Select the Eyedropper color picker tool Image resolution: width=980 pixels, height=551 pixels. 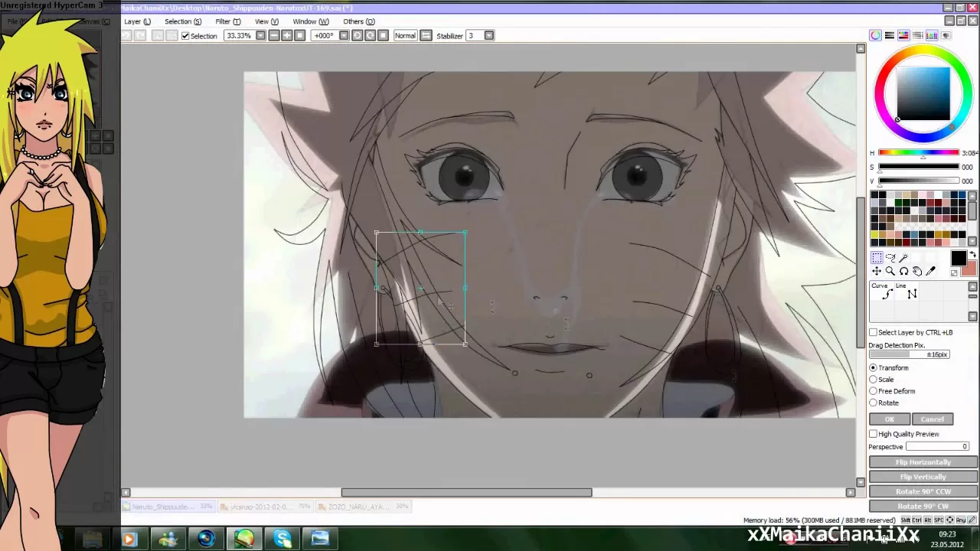click(930, 271)
